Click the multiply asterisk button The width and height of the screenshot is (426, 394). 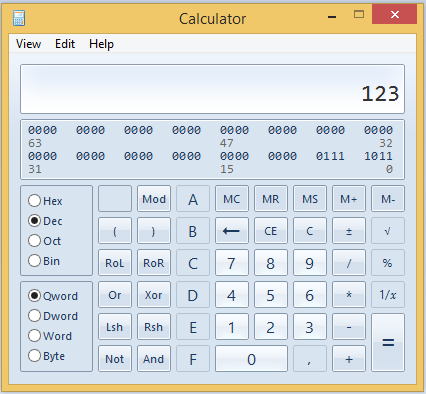coord(349,295)
